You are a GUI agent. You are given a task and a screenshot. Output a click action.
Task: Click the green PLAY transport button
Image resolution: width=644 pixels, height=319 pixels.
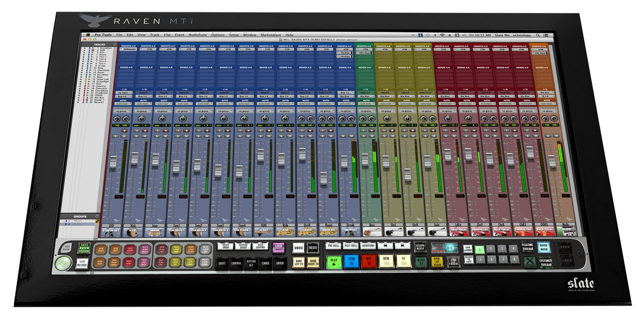click(x=334, y=262)
